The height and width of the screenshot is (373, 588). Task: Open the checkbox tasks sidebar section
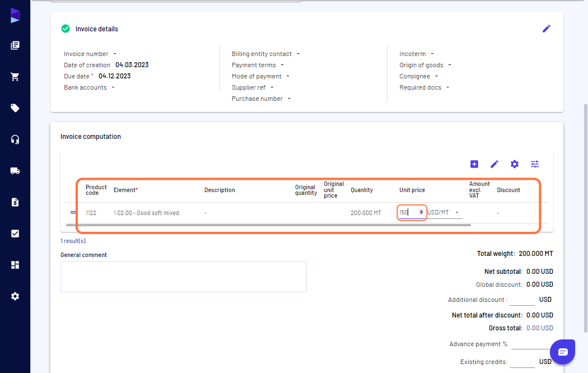(15, 234)
